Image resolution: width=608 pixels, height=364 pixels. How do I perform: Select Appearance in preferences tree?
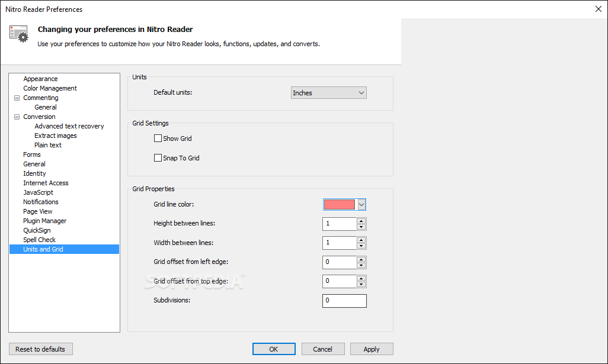click(x=40, y=79)
